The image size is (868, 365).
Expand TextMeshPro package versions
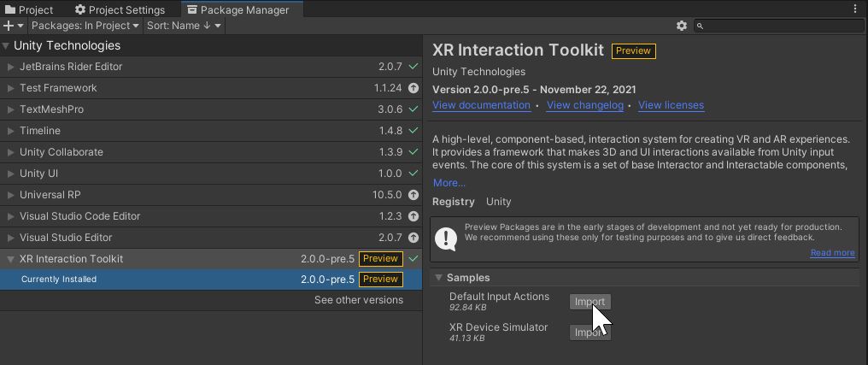[x=10, y=109]
